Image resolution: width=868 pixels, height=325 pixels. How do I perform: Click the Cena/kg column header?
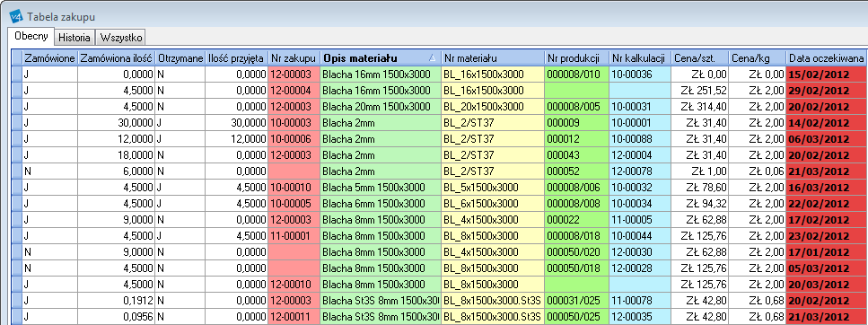pyautogui.click(x=758, y=57)
